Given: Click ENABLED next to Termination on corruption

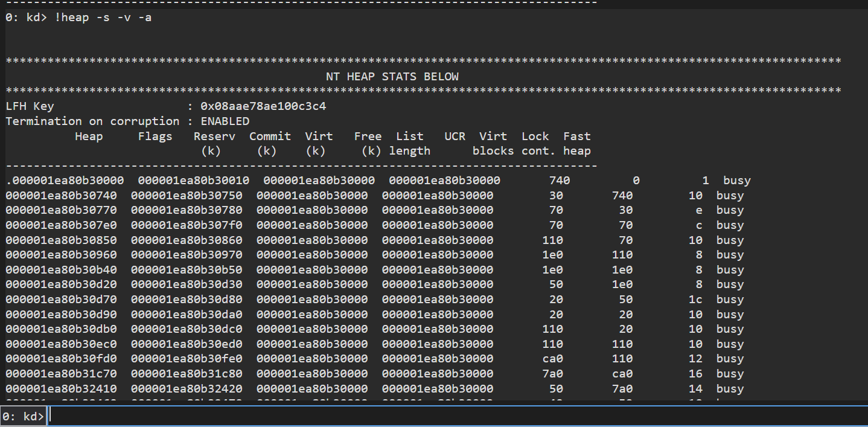Looking at the screenshot, I should click(x=225, y=121).
